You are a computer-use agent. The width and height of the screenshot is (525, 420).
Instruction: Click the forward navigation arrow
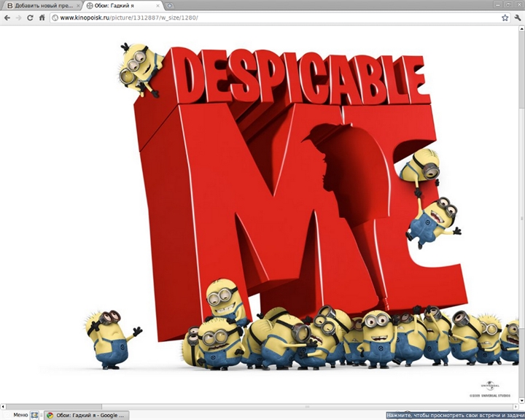click(x=18, y=17)
